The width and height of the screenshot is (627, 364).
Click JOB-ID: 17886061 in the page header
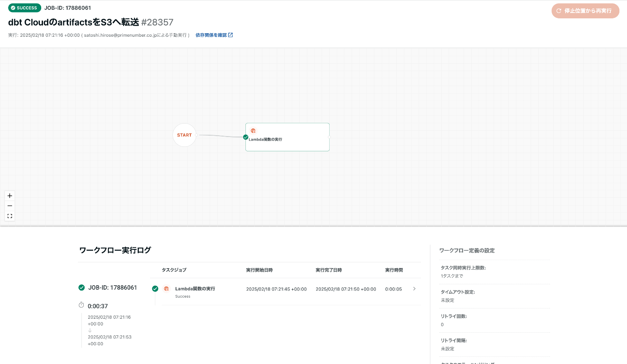click(x=68, y=8)
